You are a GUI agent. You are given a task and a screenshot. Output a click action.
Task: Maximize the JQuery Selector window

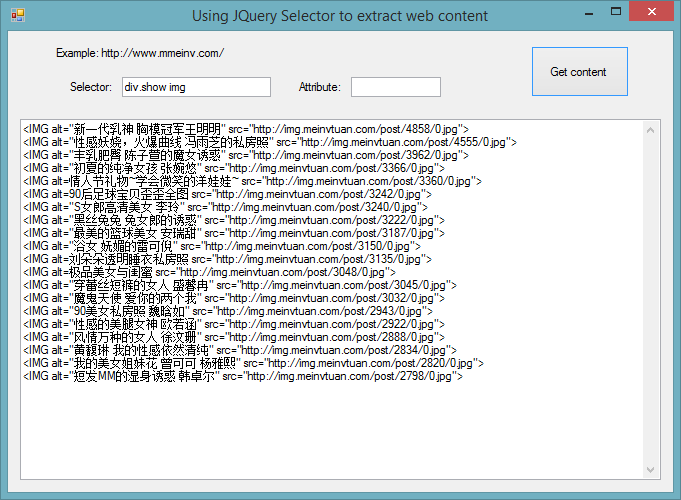point(609,14)
